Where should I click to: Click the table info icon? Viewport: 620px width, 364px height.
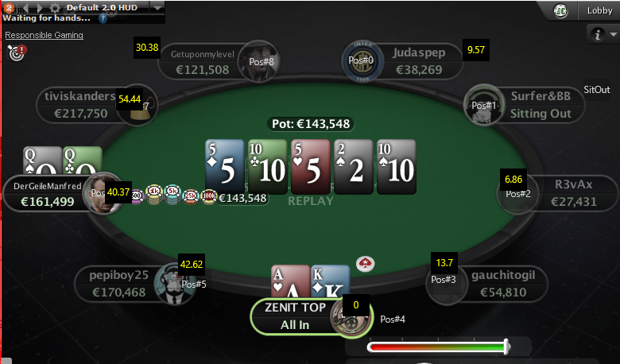[x=598, y=34]
